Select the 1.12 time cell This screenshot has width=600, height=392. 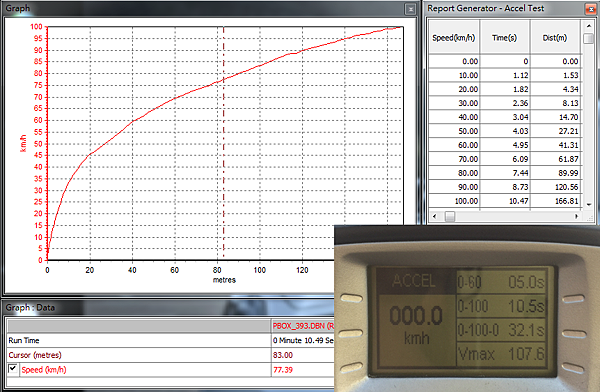tap(505, 75)
